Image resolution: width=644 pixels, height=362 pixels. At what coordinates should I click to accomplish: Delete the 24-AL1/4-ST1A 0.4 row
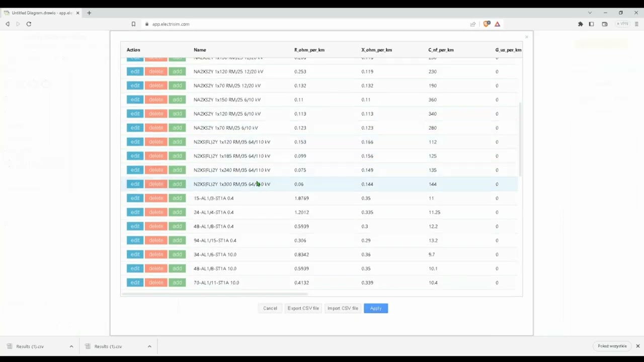coord(156,212)
